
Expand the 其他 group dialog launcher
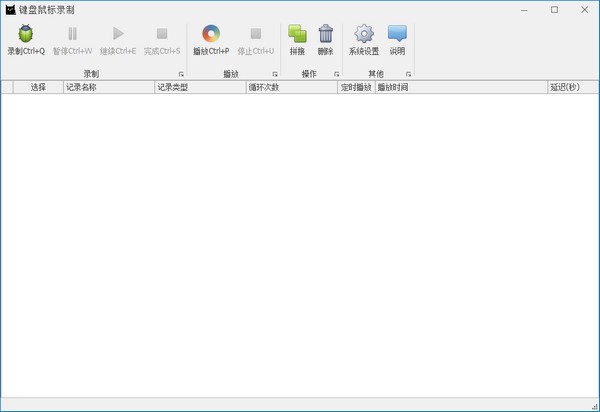pyautogui.click(x=408, y=74)
